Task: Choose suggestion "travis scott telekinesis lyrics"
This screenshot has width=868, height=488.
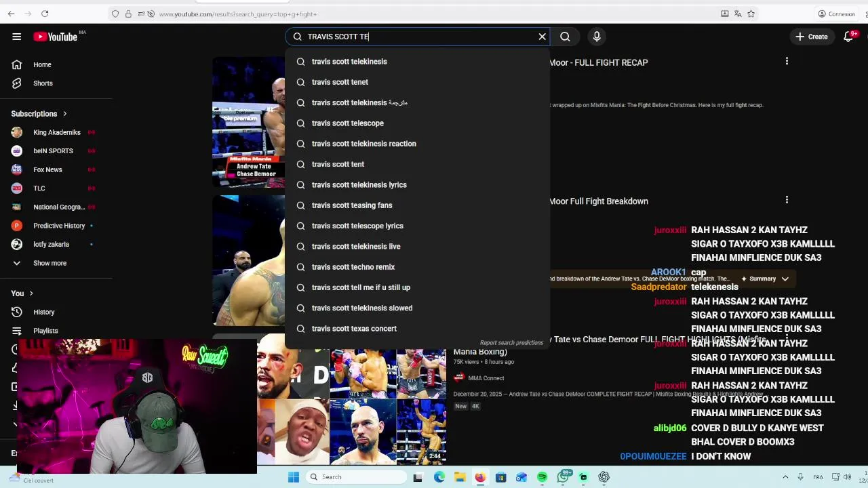Action: 417,184
